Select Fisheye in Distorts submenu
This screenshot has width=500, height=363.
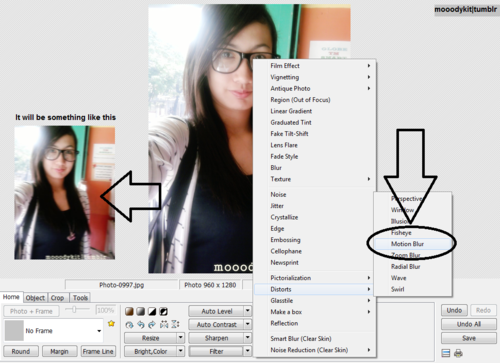point(413,232)
